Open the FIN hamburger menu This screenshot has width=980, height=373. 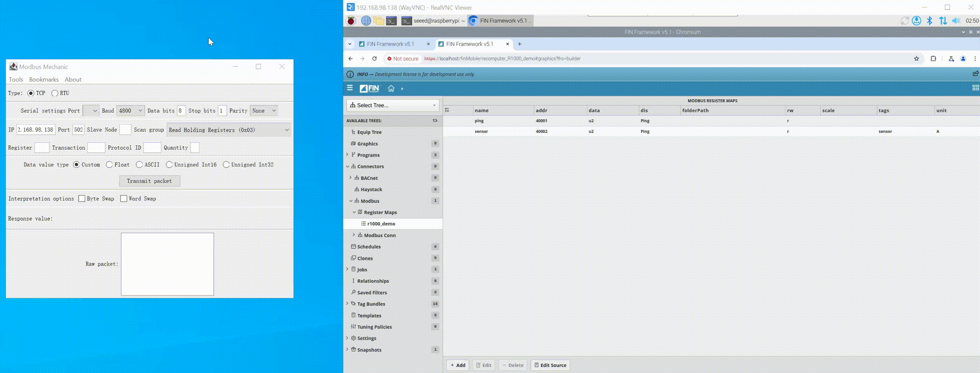[350, 88]
